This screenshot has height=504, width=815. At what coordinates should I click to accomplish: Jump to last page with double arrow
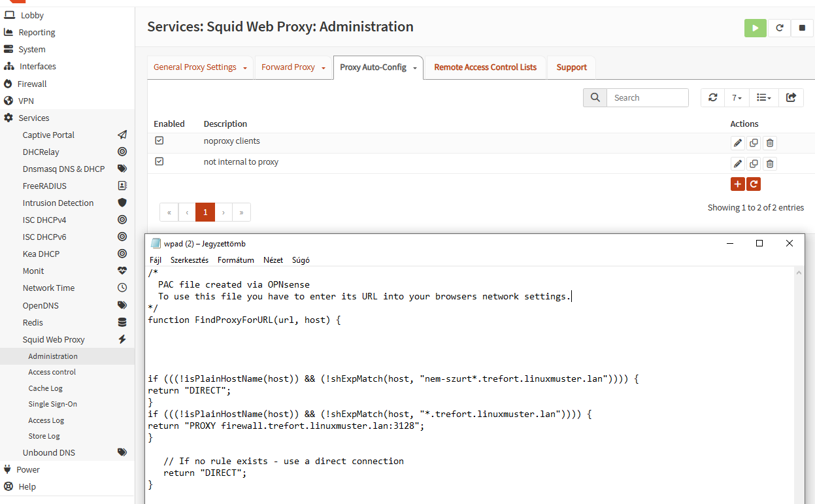241,212
